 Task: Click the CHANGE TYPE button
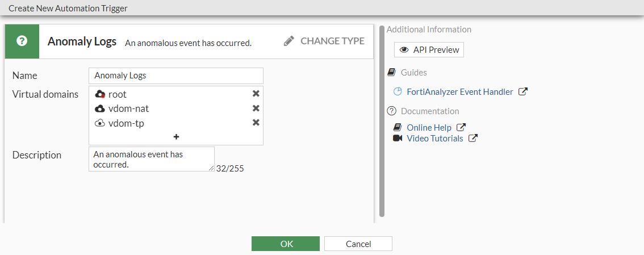click(332, 41)
